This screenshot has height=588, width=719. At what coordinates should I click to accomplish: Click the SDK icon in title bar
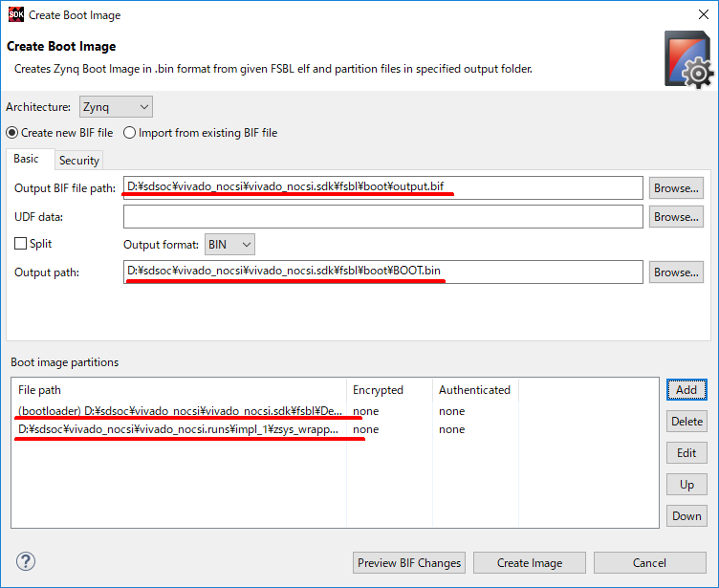click(x=14, y=14)
